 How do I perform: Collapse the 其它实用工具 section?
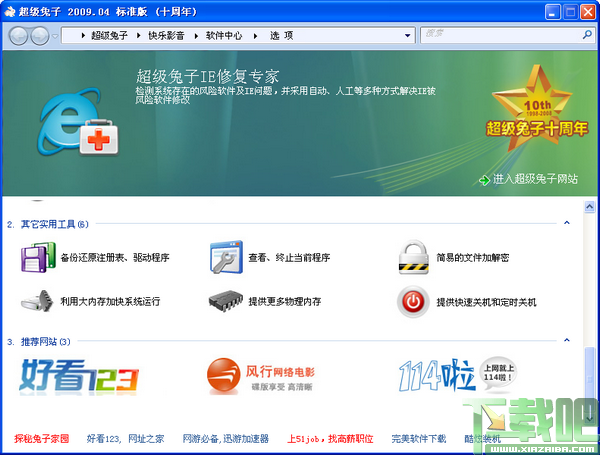tap(567, 223)
